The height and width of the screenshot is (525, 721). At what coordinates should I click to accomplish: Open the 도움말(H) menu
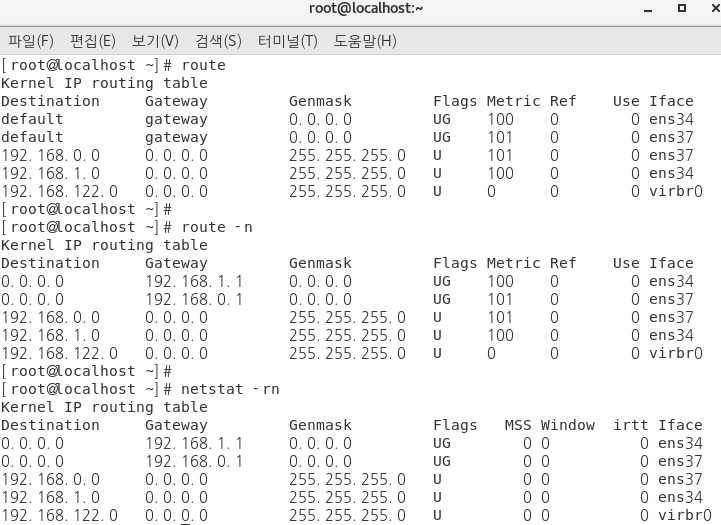tap(365, 41)
